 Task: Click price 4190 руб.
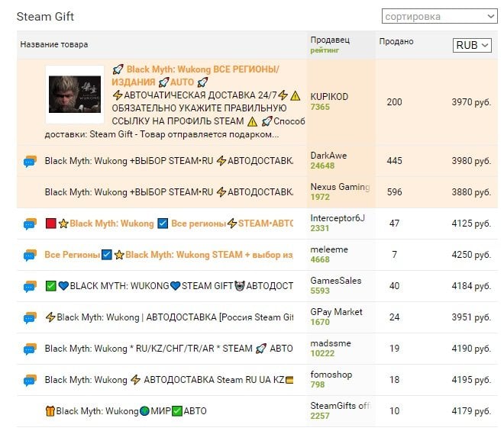471,349
